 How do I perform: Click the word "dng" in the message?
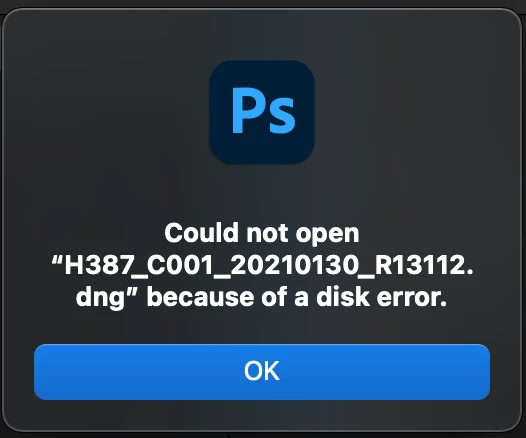point(100,298)
